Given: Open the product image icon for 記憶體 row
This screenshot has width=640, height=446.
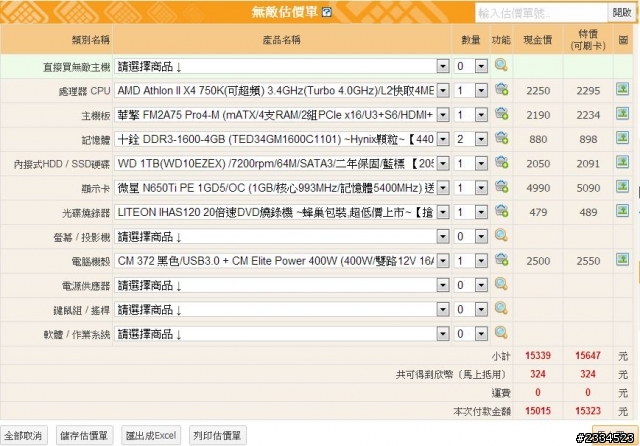Looking at the screenshot, I should pyautogui.click(x=622, y=138).
